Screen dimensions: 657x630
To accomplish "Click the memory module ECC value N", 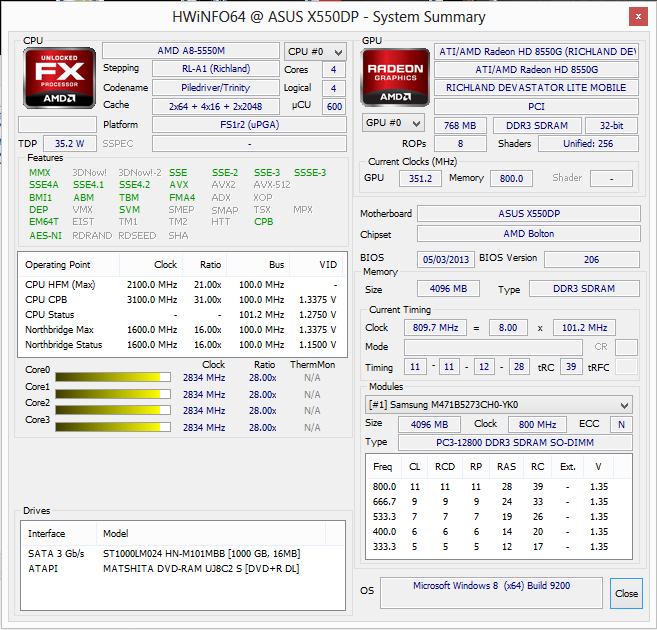I will coord(621,424).
